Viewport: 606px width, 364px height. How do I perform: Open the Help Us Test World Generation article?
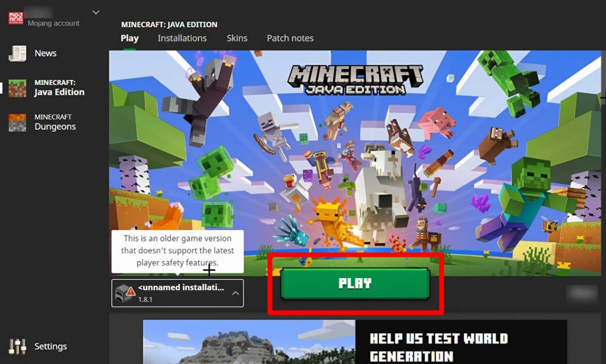tap(439, 347)
